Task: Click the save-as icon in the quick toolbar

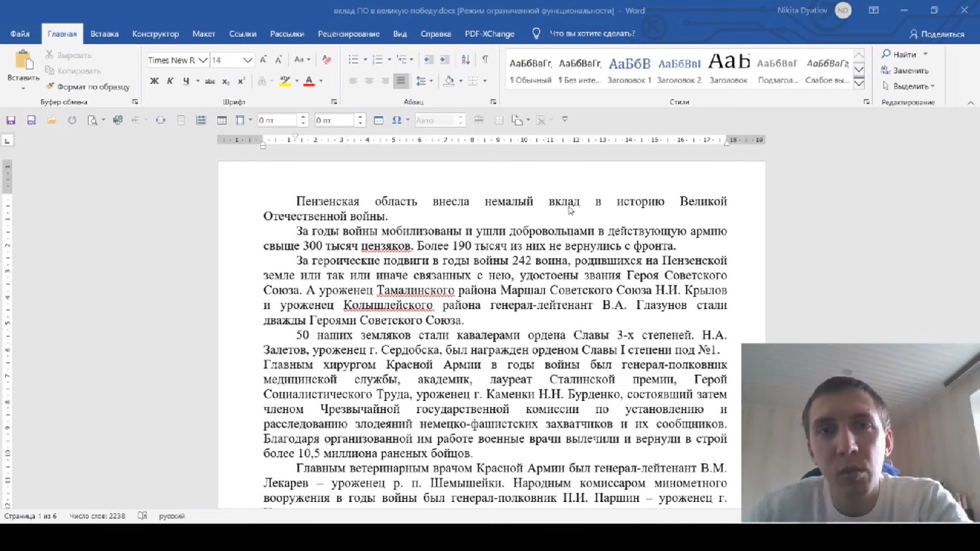Action: 31,121
